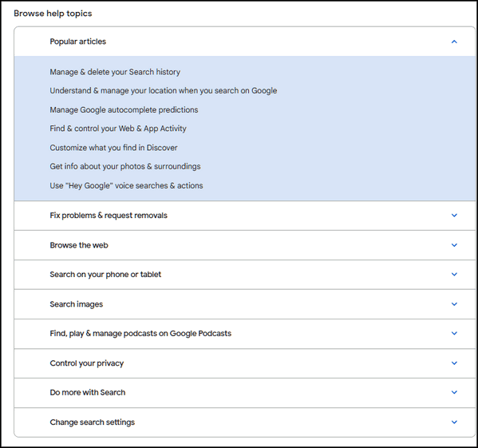The image size is (478, 448).
Task: Click chevron beside Google Podcasts topic
Action: (x=454, y=333)
